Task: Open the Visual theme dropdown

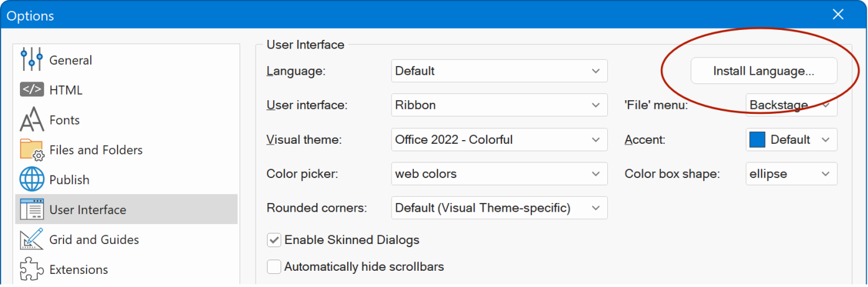Action: coord(499,139)
